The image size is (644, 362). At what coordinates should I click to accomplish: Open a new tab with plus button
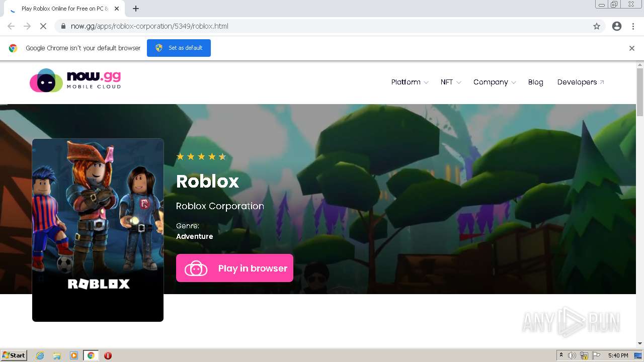(136, 9)
